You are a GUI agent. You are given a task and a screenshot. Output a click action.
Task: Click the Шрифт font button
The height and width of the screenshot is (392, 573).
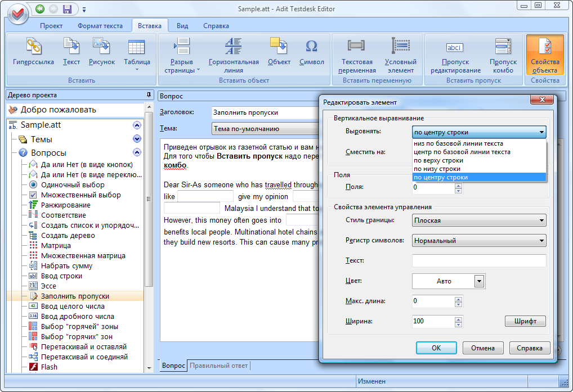tap(525, 321)
